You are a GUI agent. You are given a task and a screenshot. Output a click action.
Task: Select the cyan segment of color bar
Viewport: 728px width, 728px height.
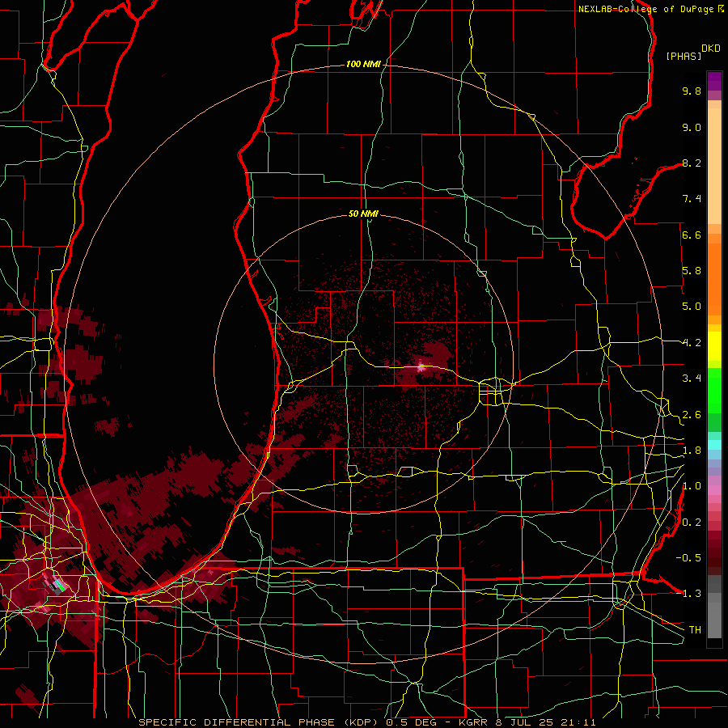coord(714,445)
